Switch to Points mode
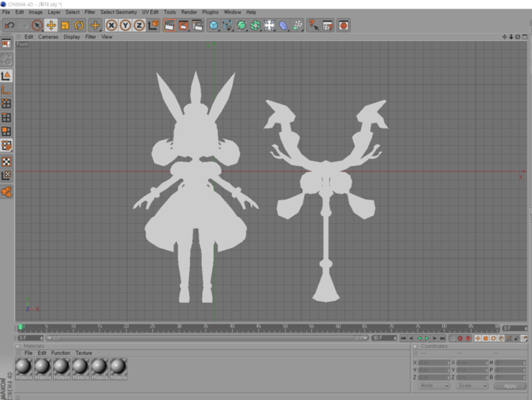This screenshot has height=400, width=532. click(6, 103)
